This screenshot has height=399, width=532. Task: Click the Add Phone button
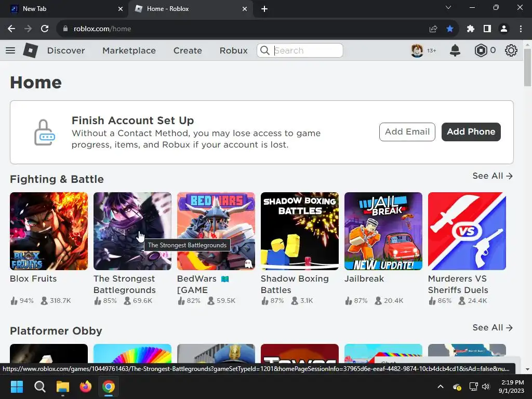(471, 131)
